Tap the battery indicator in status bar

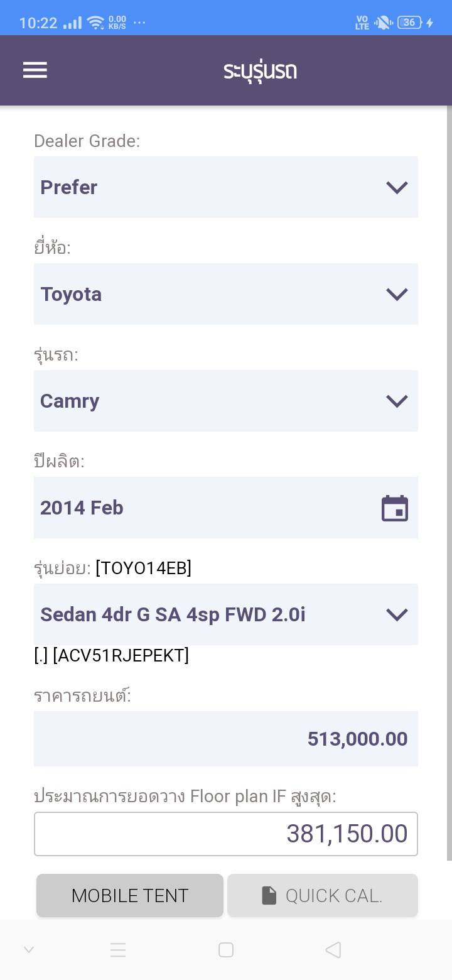pos(409,23)
